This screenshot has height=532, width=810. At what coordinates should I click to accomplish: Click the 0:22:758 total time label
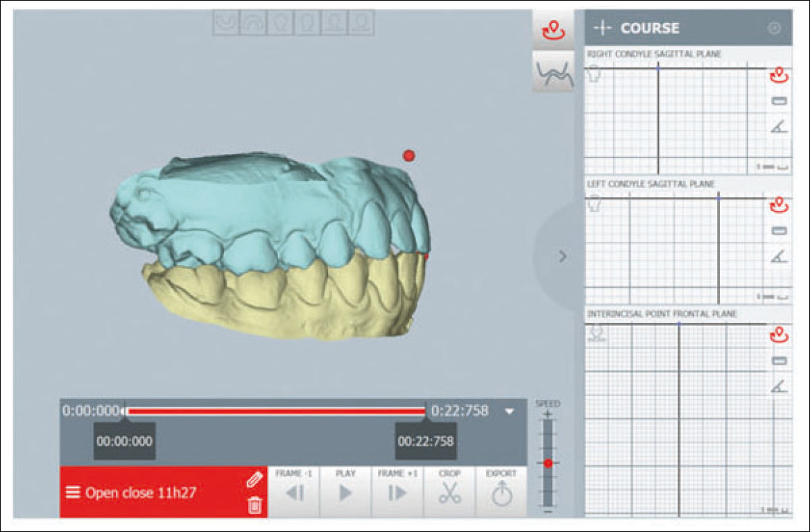click(x=460, y=411)
